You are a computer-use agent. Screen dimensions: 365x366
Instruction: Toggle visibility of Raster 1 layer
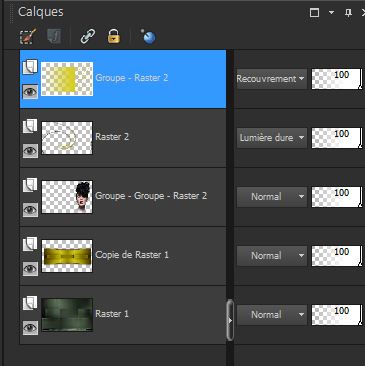[x=30, y=328]
